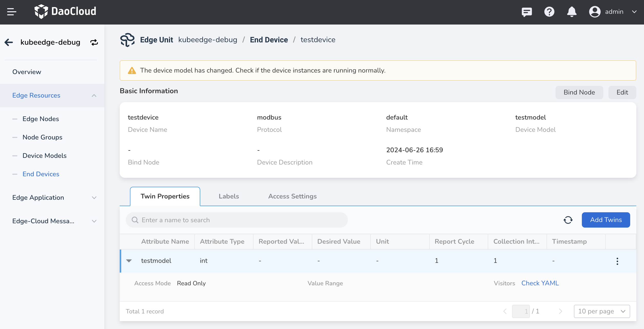Open the testmodel row actions menu
The height and width of the screenshot is (329, 644).
point(617,261)
